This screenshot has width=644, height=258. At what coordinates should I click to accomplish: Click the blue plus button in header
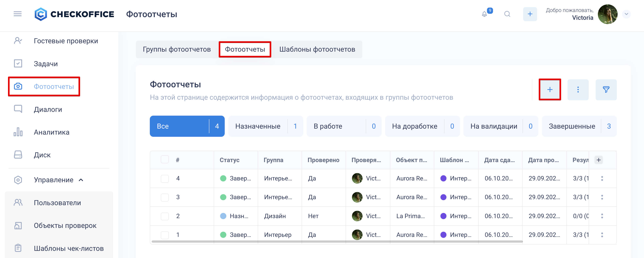pyautogui.click(x=530, y=14)
